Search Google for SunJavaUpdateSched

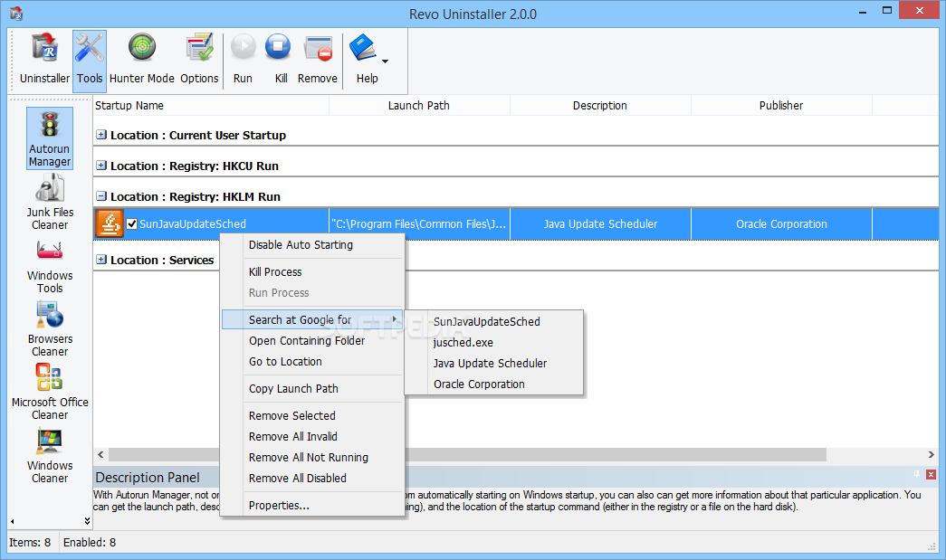click(494, 322)
